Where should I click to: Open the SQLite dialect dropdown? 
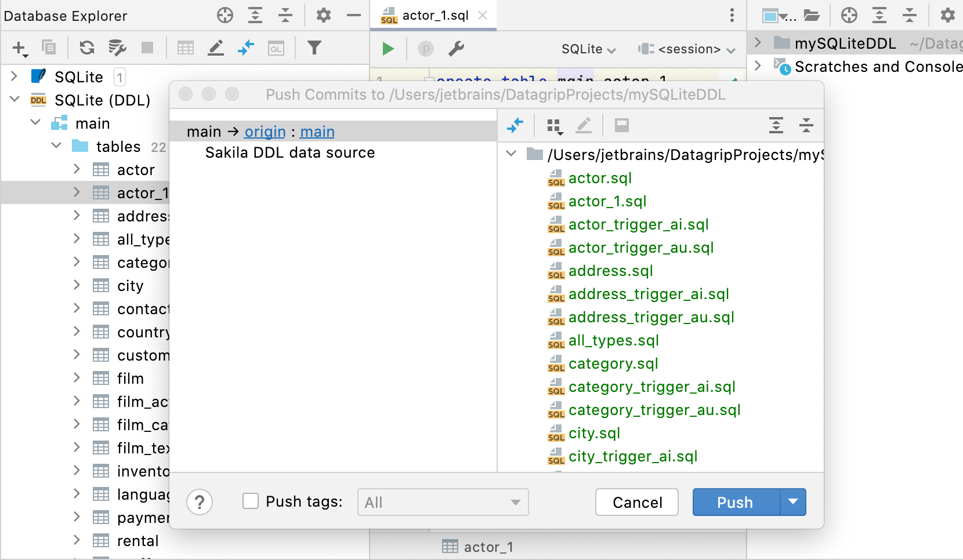pyautogui.click(x=588, y=49)
